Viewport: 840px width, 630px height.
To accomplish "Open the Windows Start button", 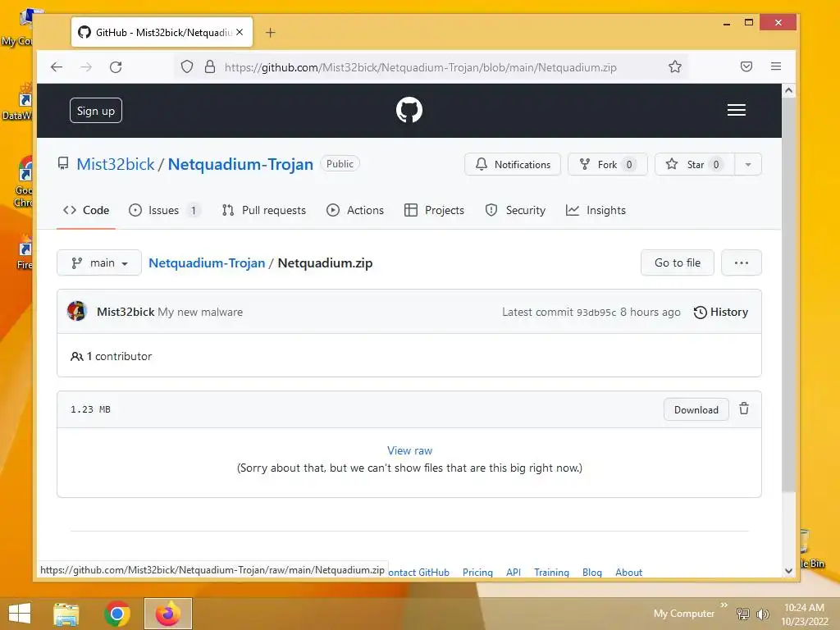I will [20, 614].
